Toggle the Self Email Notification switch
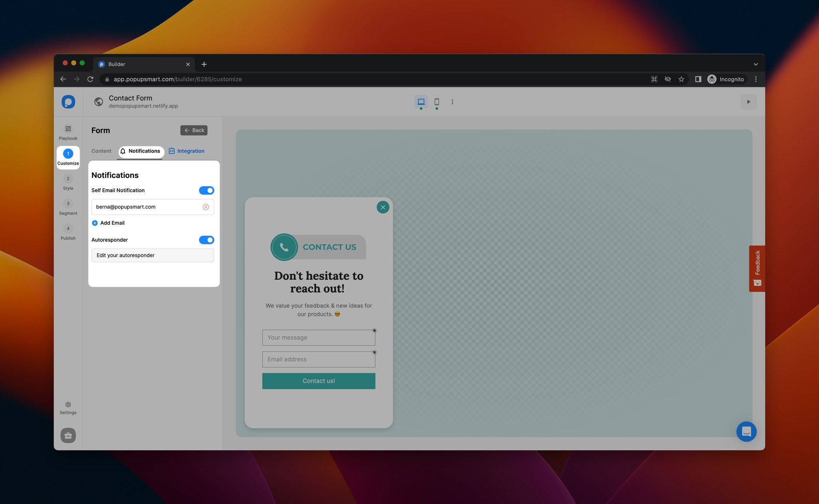 (206, 190)
